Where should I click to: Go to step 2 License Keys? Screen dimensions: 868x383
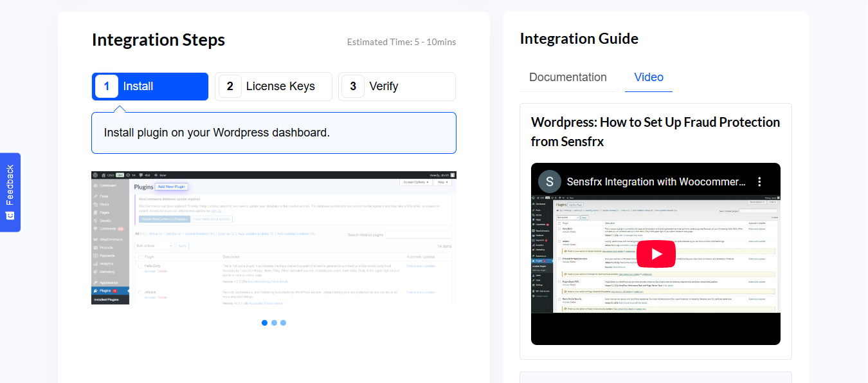coord(274,86)
